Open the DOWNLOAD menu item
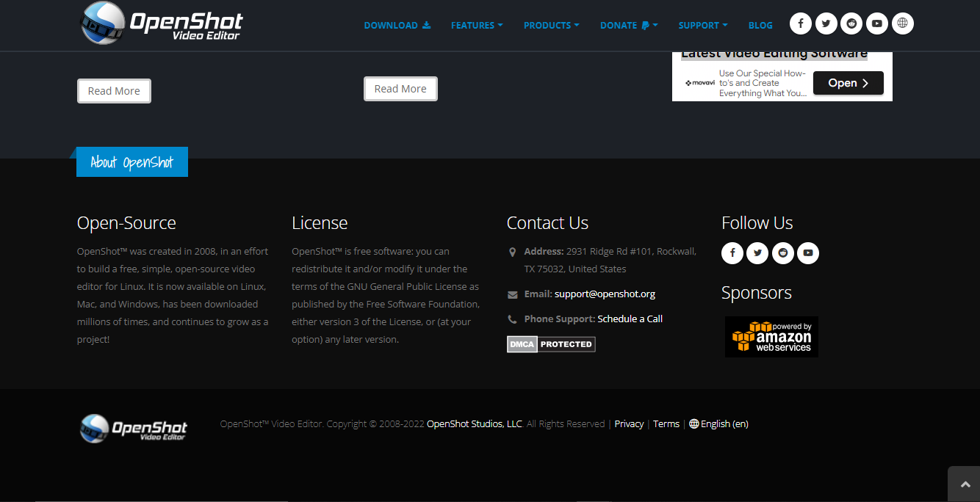The width and height of the screenshot is (980, 502). click(x=397, y=25)
